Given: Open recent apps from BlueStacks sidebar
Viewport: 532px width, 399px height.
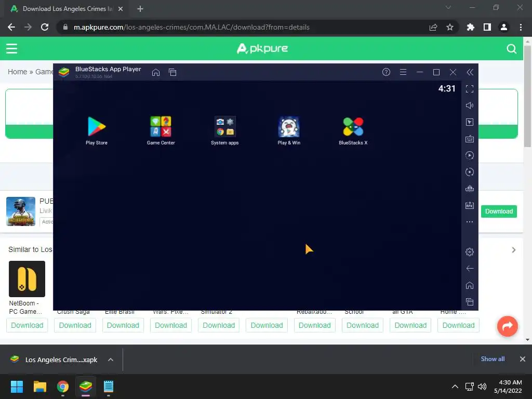Looking at the screenshot, I should click(x=470, y=302).
